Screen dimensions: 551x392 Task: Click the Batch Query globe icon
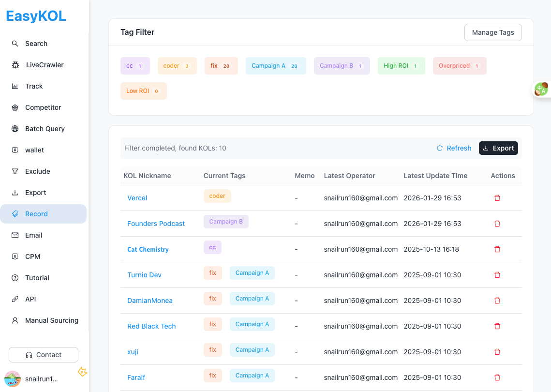point(15,128)
